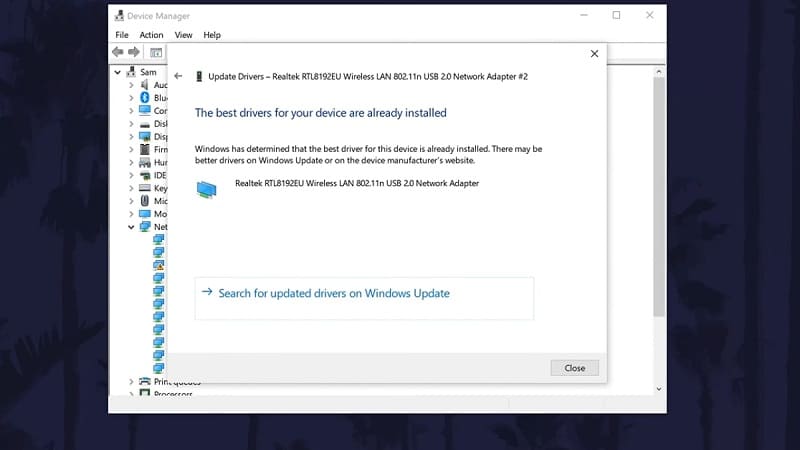800x450 pixels.
Task: Click the console tree toolbar icon
Action: 155,52
